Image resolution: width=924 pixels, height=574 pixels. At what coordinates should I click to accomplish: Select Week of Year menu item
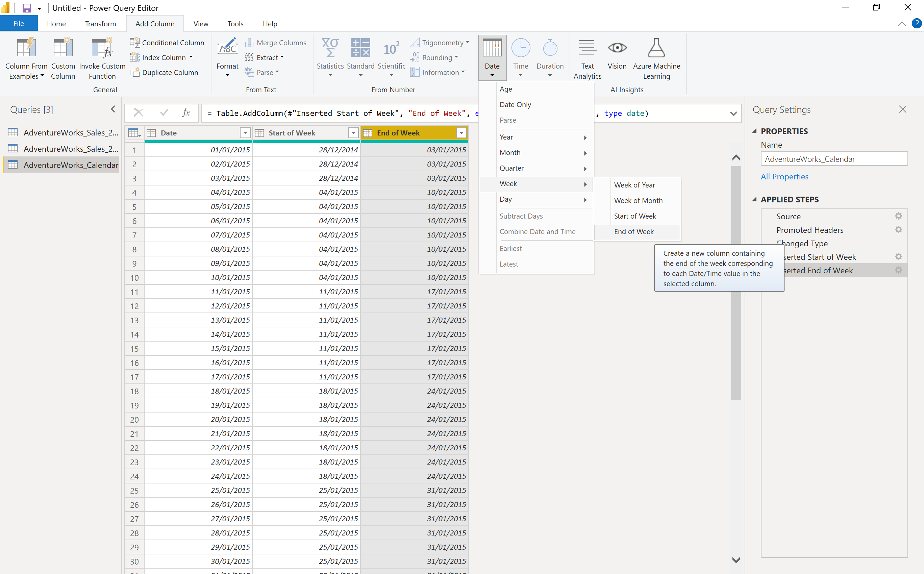point(637,185)
